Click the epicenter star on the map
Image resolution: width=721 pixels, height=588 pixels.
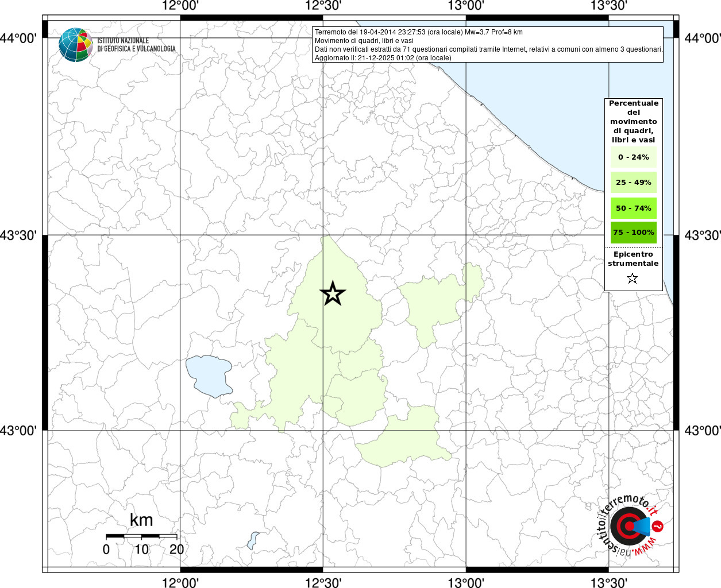(x=333, y=293)
